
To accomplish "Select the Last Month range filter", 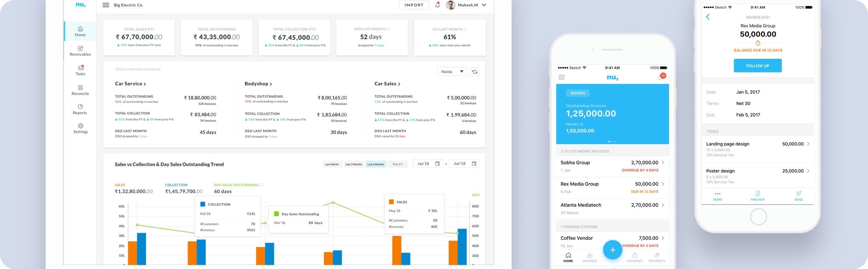I will tap(332, 164).
